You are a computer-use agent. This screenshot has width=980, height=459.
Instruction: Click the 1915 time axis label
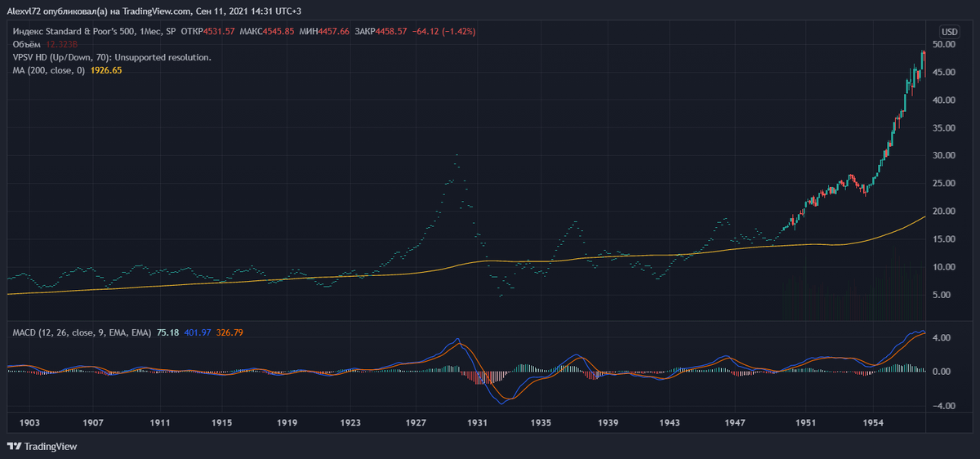pos(222,424)
